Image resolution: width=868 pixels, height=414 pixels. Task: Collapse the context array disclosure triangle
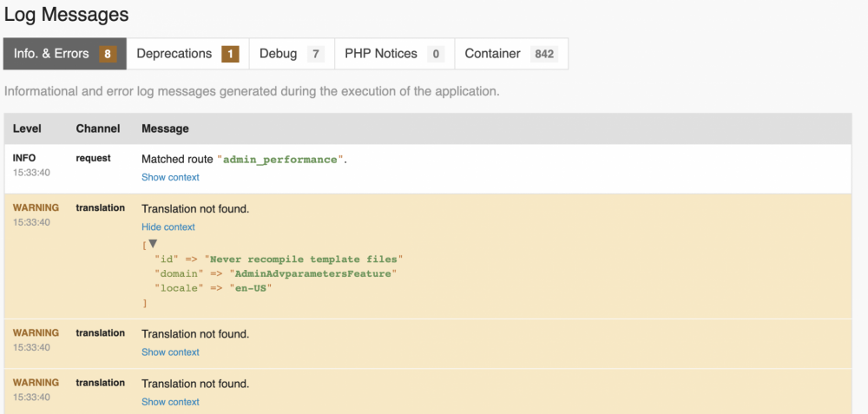coord(154,245)
